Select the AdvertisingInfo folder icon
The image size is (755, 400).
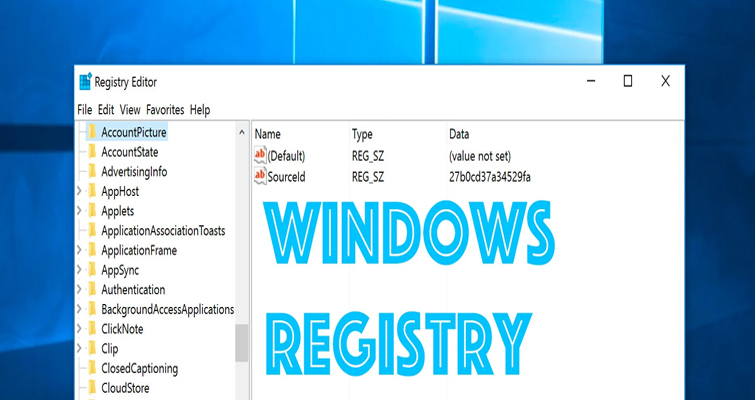(x=92, y=172)
